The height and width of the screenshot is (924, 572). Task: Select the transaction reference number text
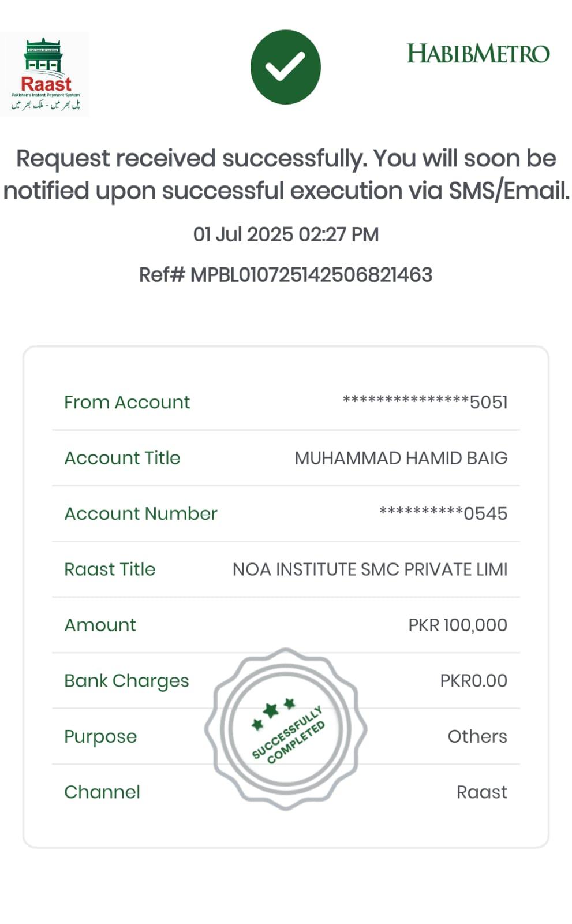(286, 275)
